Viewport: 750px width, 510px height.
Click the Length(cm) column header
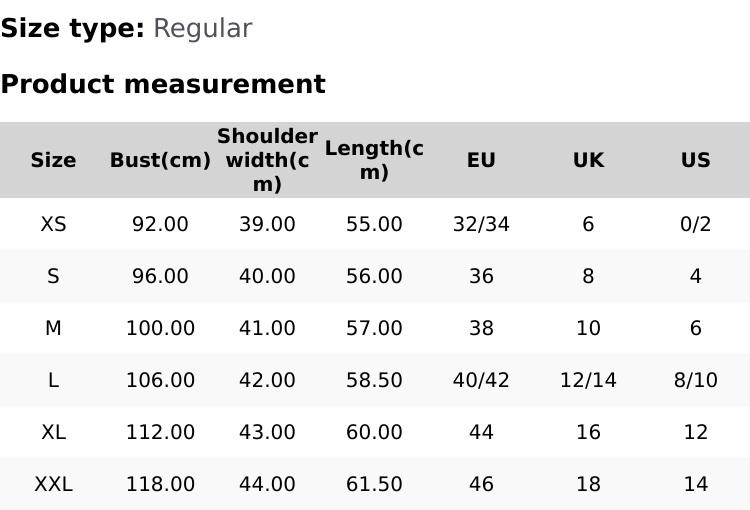pos(374,160)
